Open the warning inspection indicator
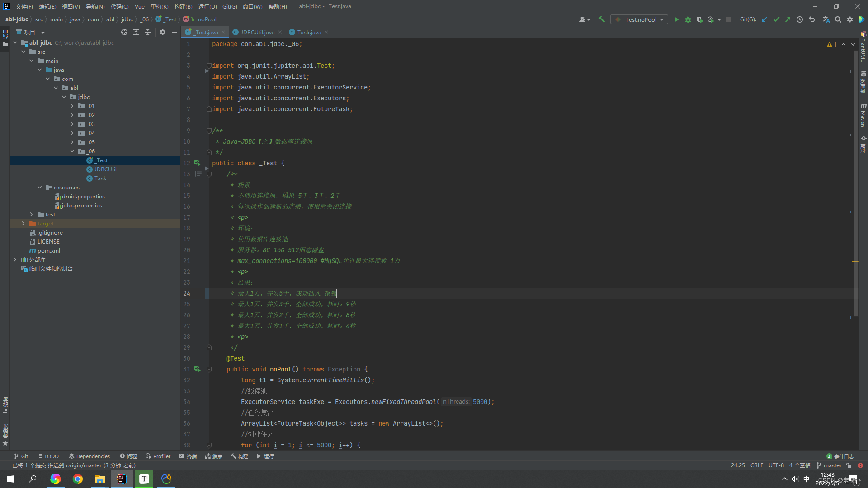Image resolution: width=868 pixels, height=488 pixels. [x=832, y=44]
